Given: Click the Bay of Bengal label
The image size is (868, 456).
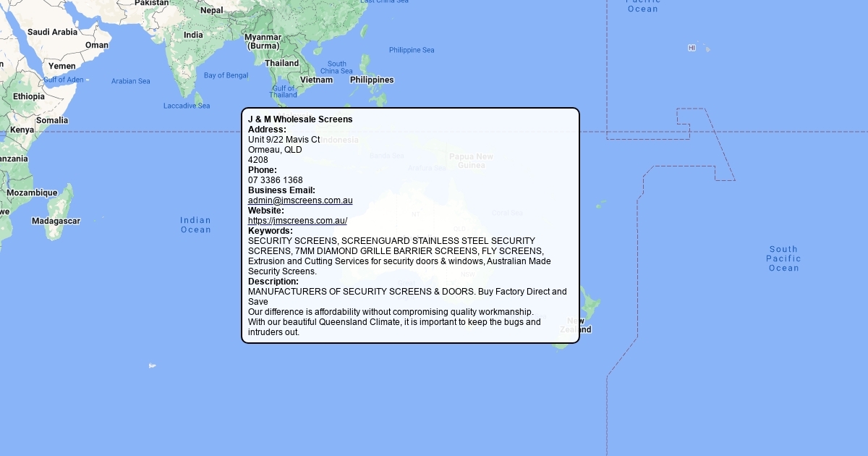Looking at the screenshot, I should pyautogui.click(x=226, y=75).
